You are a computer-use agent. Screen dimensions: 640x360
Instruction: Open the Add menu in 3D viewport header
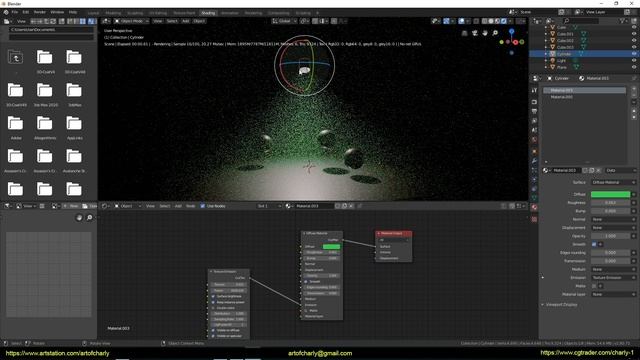point(186,21)
